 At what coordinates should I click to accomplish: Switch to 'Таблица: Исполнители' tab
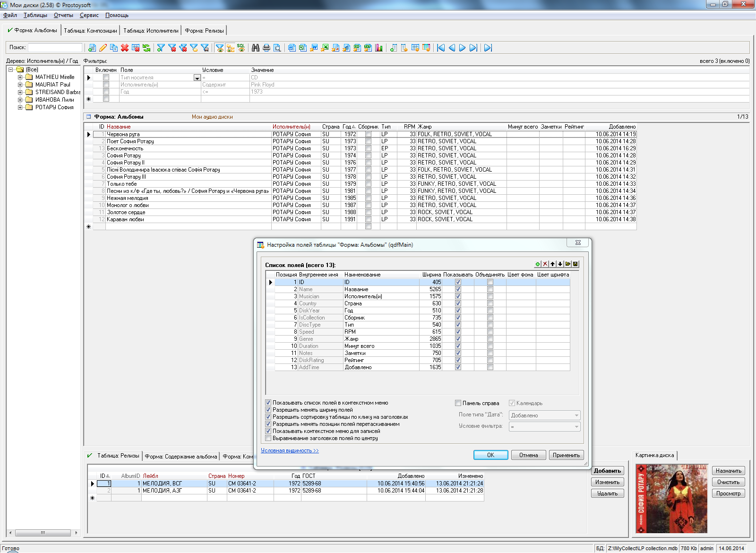[x=151, y=31]
